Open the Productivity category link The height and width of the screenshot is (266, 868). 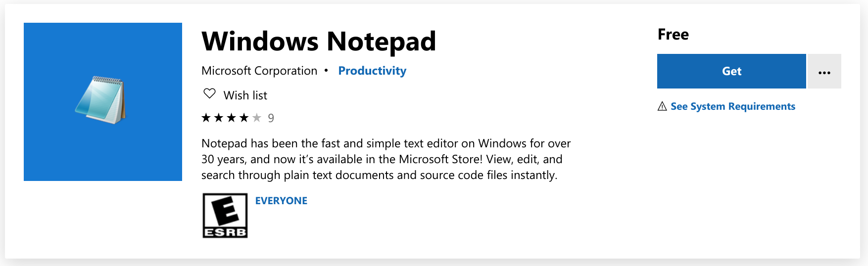coord(372,71)
